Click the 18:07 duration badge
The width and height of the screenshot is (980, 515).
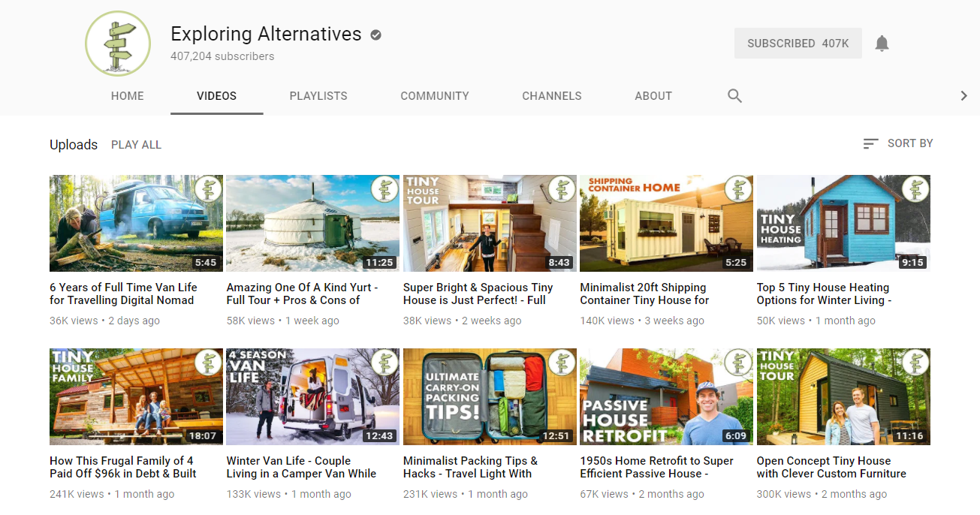coord(202,436)
